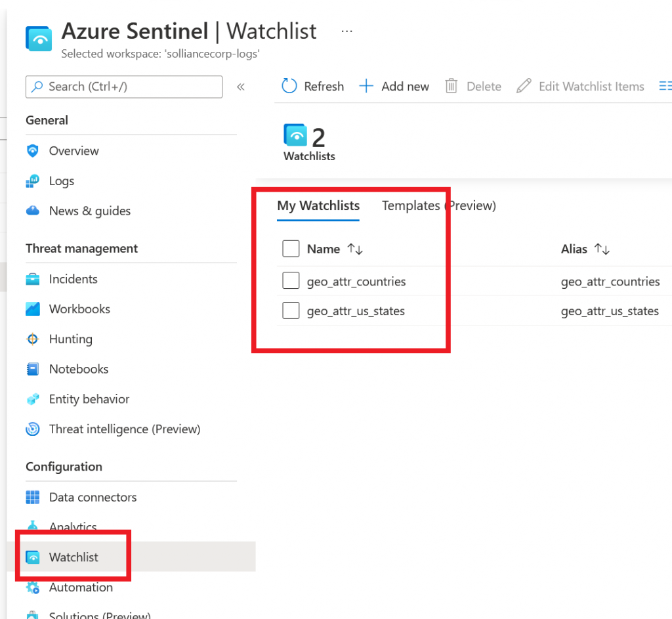Click the Delete button label
The image size is (672, 619).
(484, 87)
